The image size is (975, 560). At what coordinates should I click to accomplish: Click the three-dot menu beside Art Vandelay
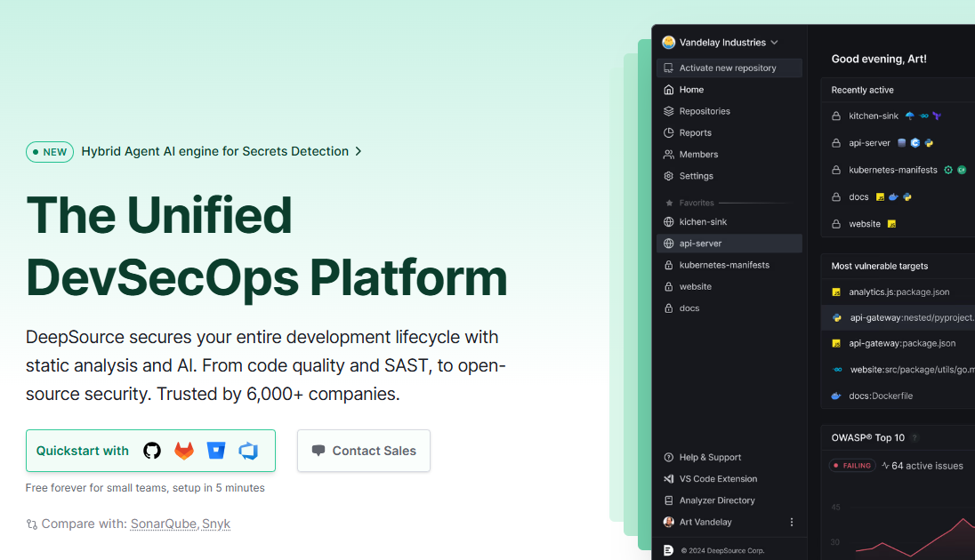point(792,522)
